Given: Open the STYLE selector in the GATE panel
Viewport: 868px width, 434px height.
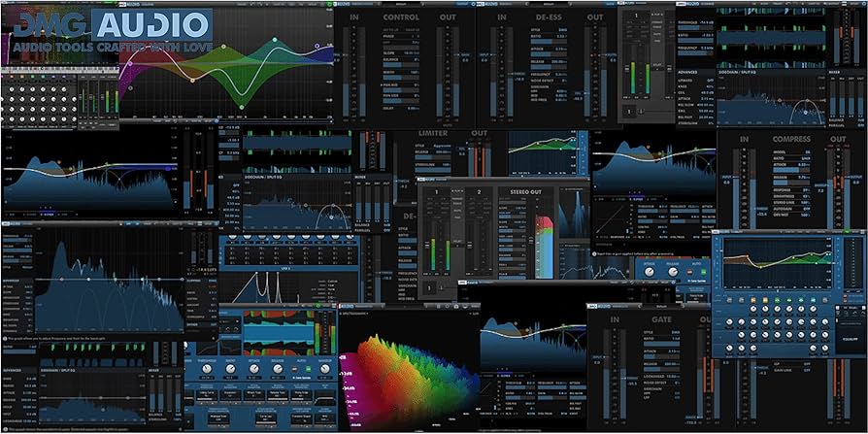Looking at the screenshot, I should tap(661, 332).
